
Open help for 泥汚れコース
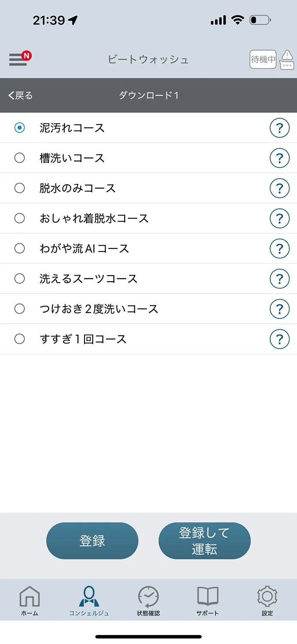tap(279, 128)
